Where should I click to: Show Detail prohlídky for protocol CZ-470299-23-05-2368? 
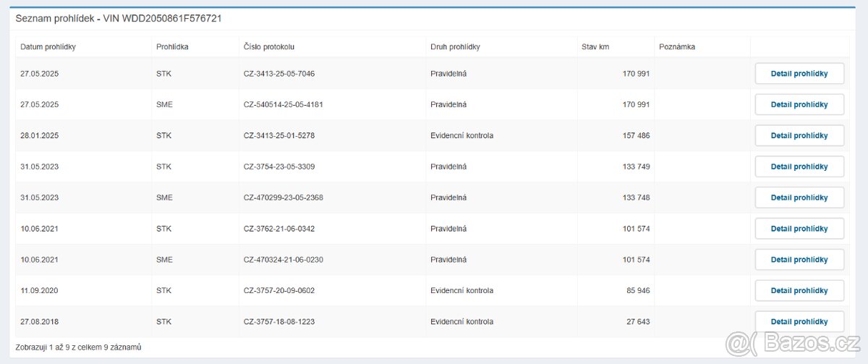pyautogui.click(x=799, y=198)
